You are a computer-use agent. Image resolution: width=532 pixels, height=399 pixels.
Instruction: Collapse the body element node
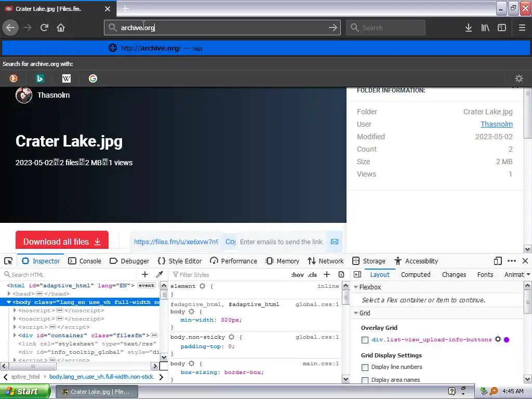[x=9, y=302]
